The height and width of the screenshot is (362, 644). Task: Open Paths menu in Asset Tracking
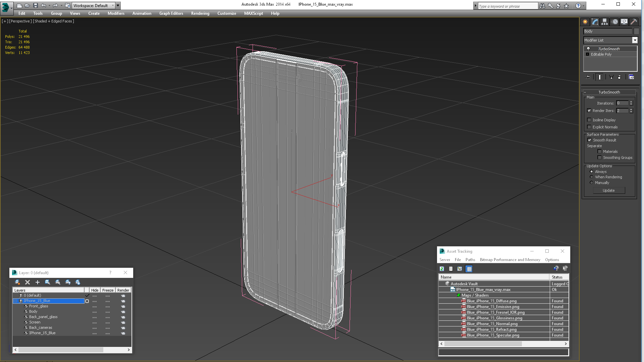[470, 260]
